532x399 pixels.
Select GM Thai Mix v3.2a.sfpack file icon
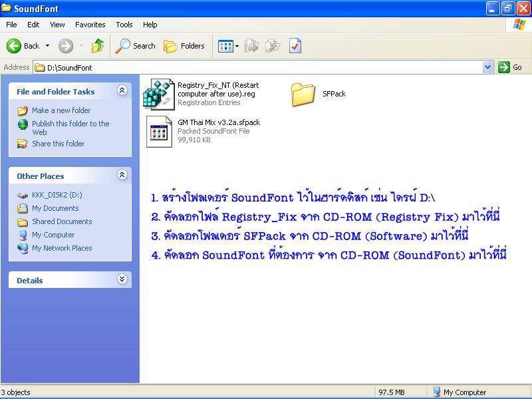(x=159, y=132)
